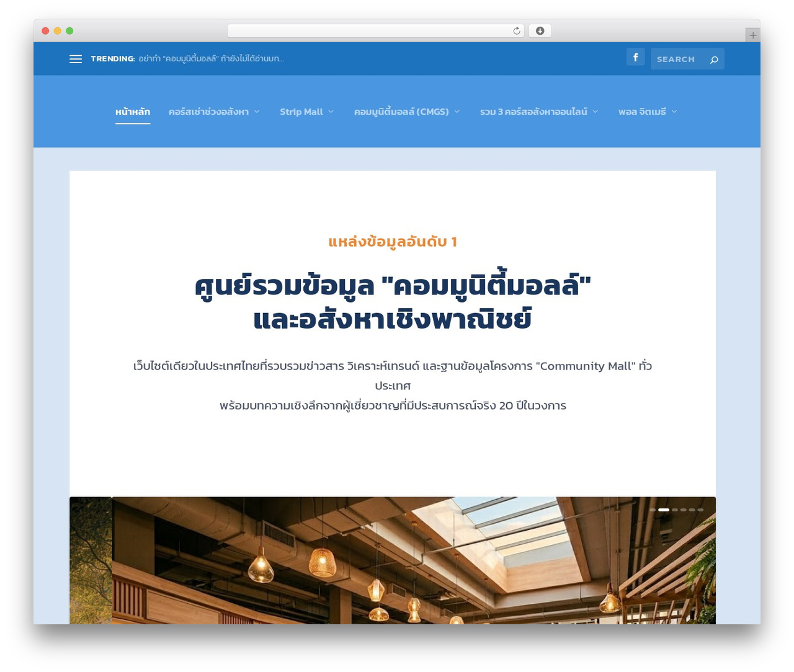
Task: Select the highlighted slide indicator dot
Action: (664, 510)
